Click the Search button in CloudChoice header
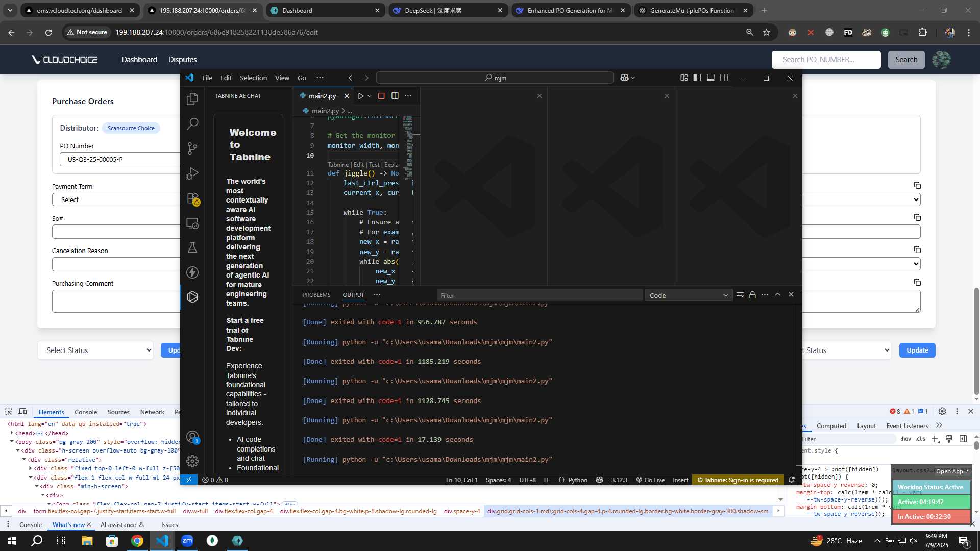Image resolution: width=980 pixels, height=551 pixels. 906,60
